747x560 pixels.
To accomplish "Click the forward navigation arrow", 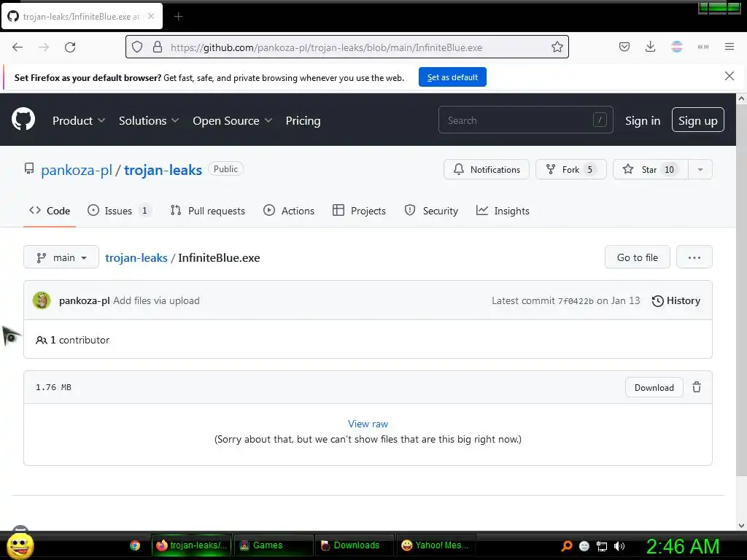I will pyautogui.click(x=44, y=47).
